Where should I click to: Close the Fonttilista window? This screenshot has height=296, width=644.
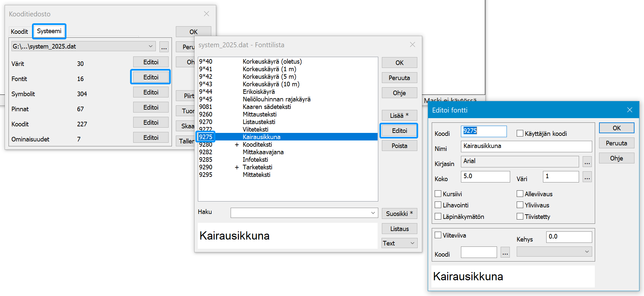[412, 45]
